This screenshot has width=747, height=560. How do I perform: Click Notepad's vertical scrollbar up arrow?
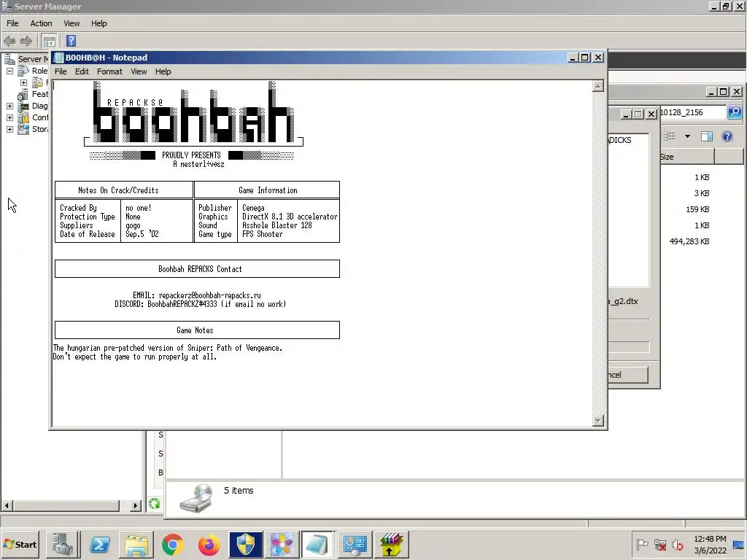tap(598, 86)
